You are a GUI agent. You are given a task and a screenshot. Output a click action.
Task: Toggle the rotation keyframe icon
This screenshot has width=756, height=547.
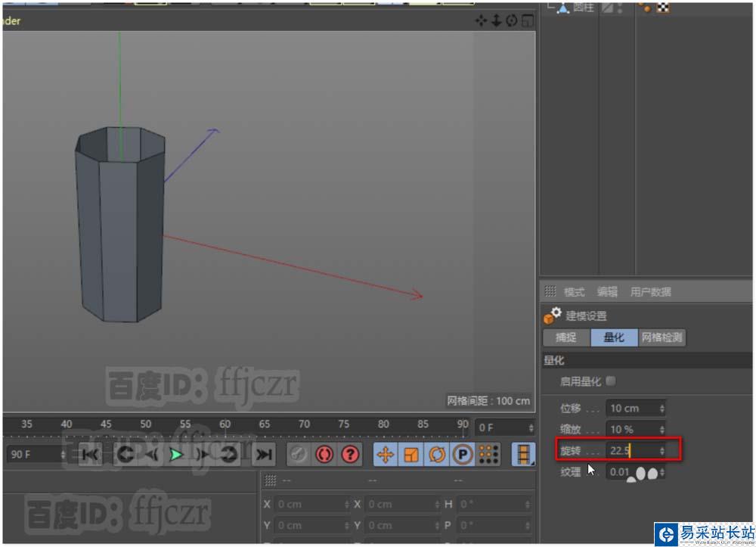pos(437,454)
